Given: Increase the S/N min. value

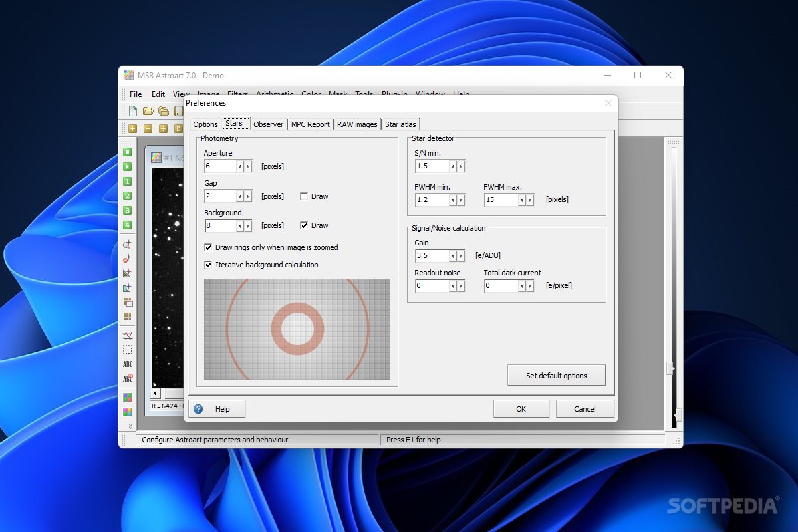Looking at the screenshot, I should [x=461, y=166].
